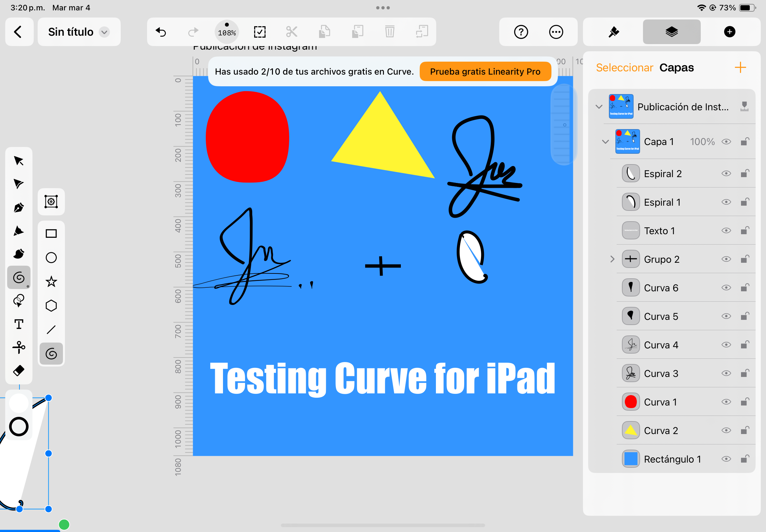The height and width of the screenshot is (532, 766).
Task: Tap the Wi-Fi status icon
Action: pyautogui.click(x=701, y=8)
